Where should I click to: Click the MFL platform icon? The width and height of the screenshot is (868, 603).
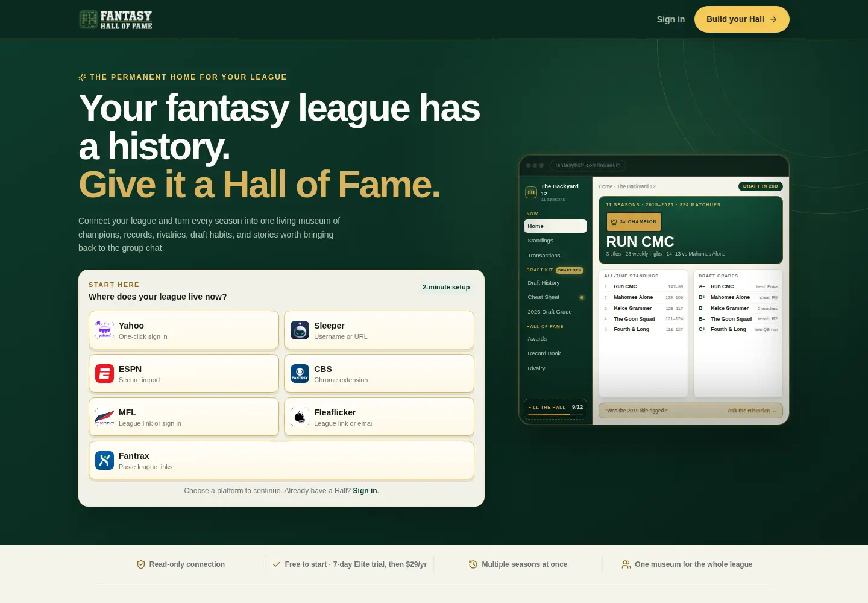(x=105, y=417)
